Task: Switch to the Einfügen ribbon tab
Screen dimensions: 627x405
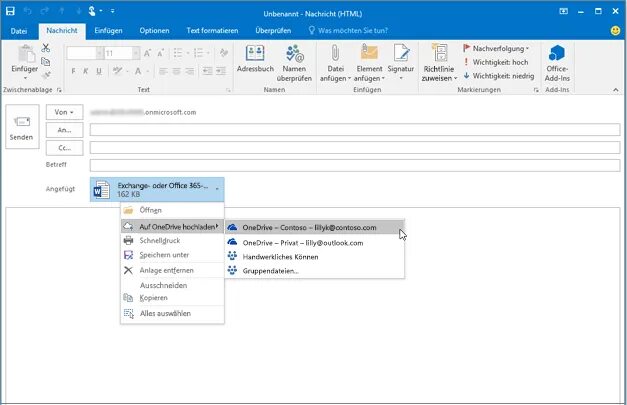Action: click(108, 30)
